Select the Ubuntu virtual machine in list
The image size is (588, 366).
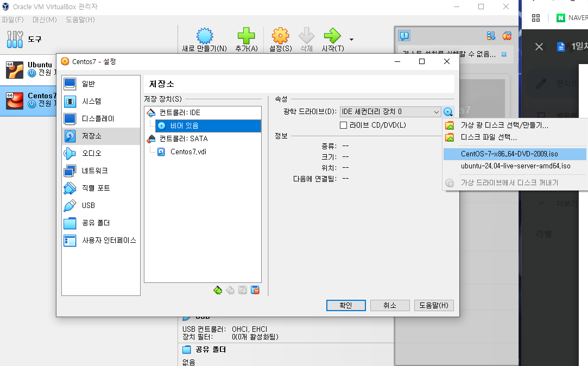click(28, 70)
